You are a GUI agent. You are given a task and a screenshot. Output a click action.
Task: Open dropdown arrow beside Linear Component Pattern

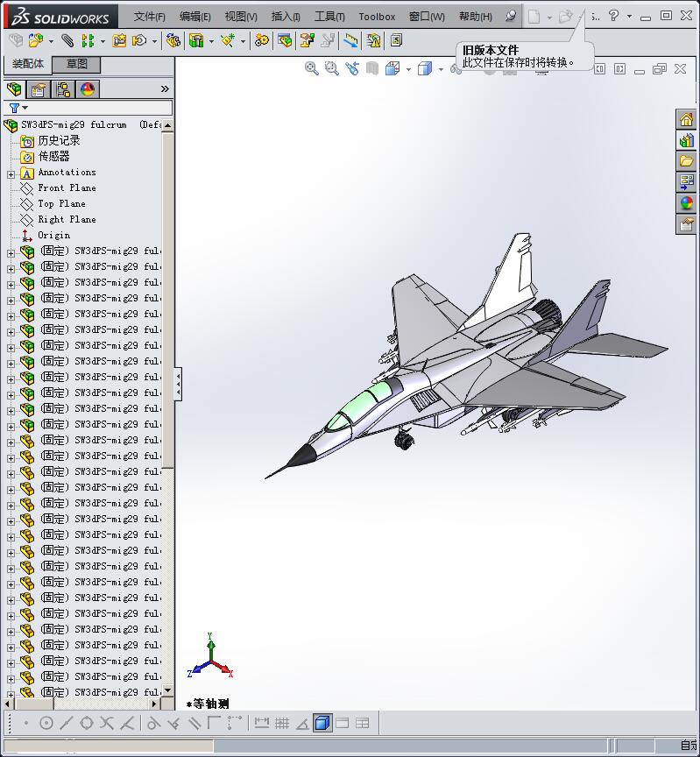point(103,41)
